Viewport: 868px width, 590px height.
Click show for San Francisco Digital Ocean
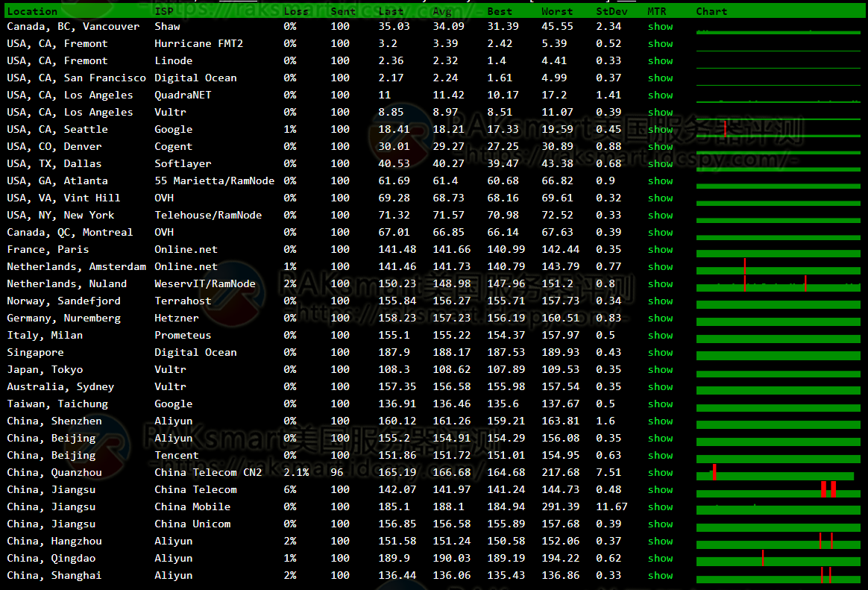pos(661,78)
